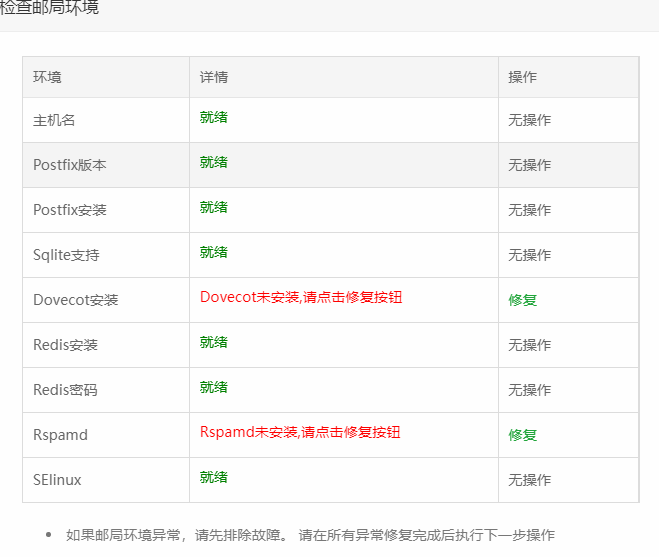Click the 环境 column header

click(x=47, y=77)
